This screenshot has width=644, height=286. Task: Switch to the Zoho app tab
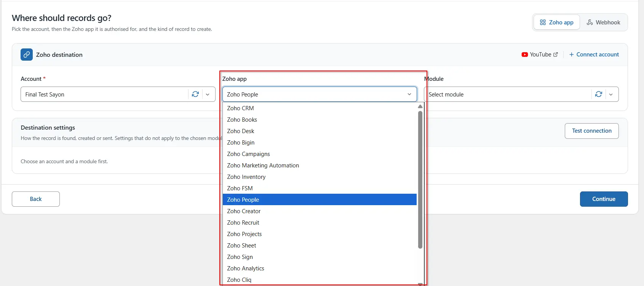point(557,22)
